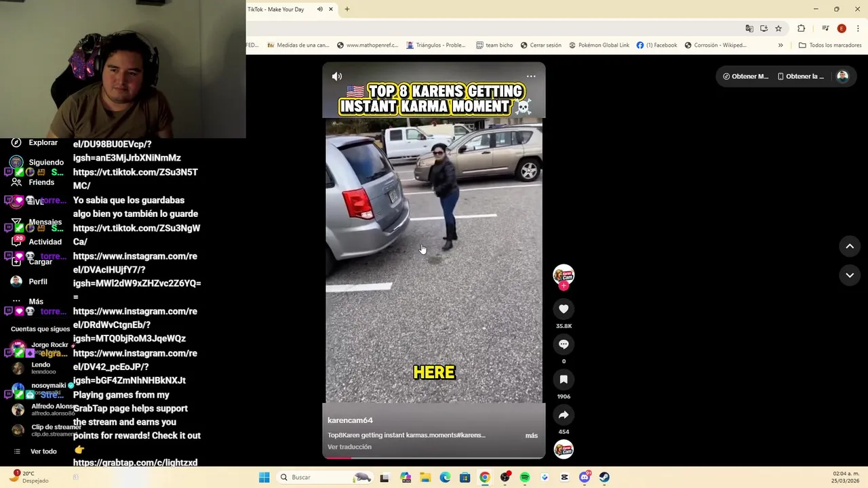
Task: Open CapCut from the taskbar
Action: 564,477
